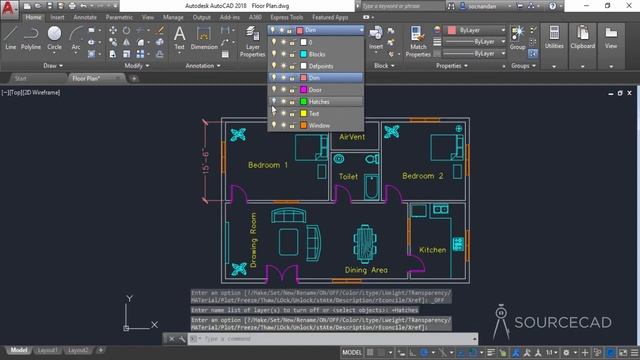Collapse the layer dropdown list arrow
Screen dimensions: 640x360
pyautogui.click(x=361, y=30)
